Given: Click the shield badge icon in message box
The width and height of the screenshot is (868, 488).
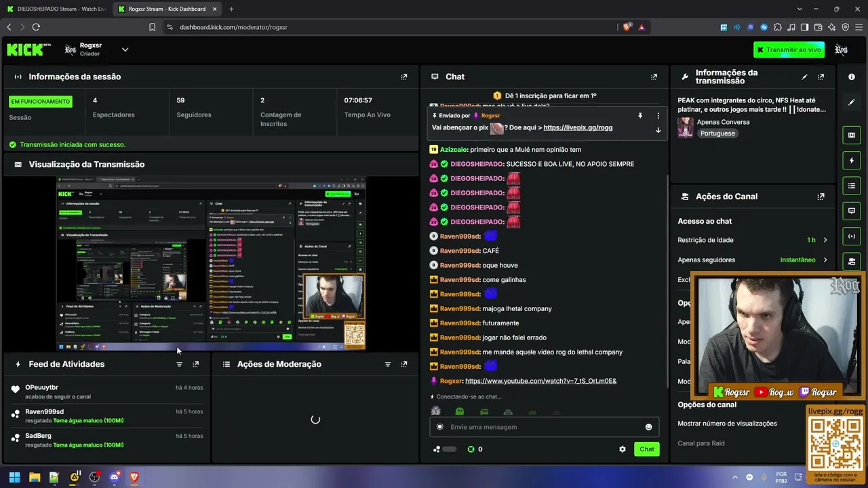Looking at the screenshot, I should coord(440,427).
